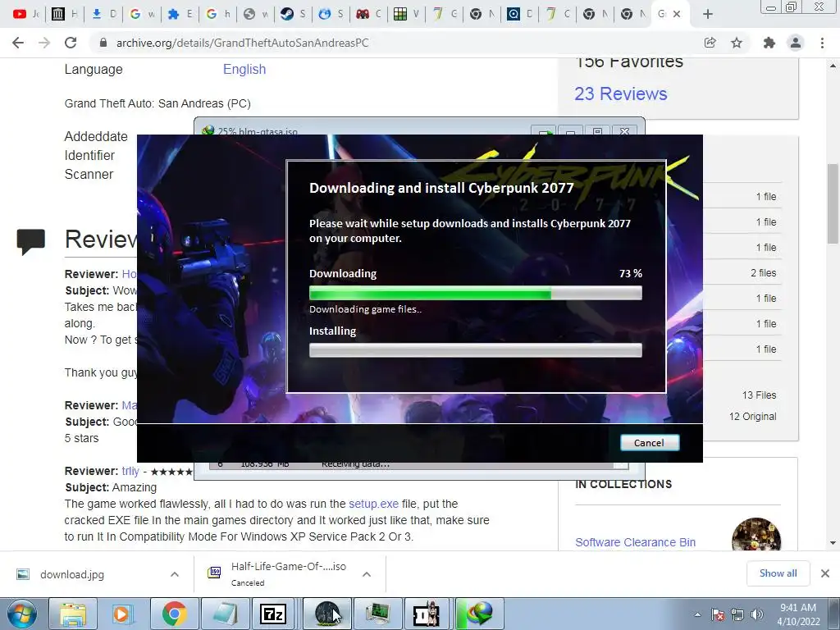This screenshot has width=840, height=630.
Task: Switch to the red game-controller icon tab
Action: 368,14
